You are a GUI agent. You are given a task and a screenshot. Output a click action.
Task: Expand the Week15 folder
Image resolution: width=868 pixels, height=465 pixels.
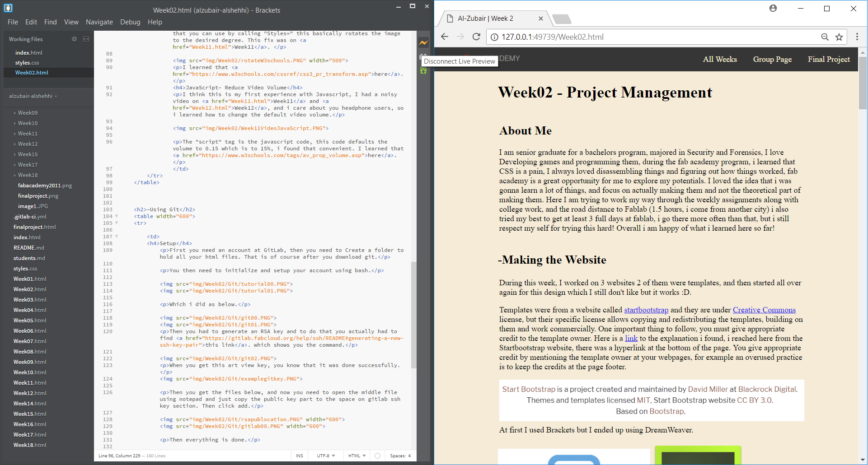[14, 154]
